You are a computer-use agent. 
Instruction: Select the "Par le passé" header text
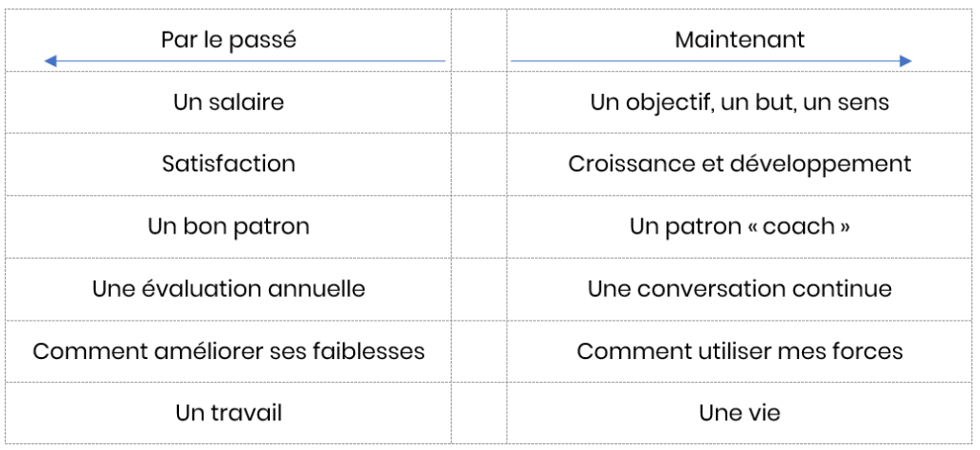229,41
